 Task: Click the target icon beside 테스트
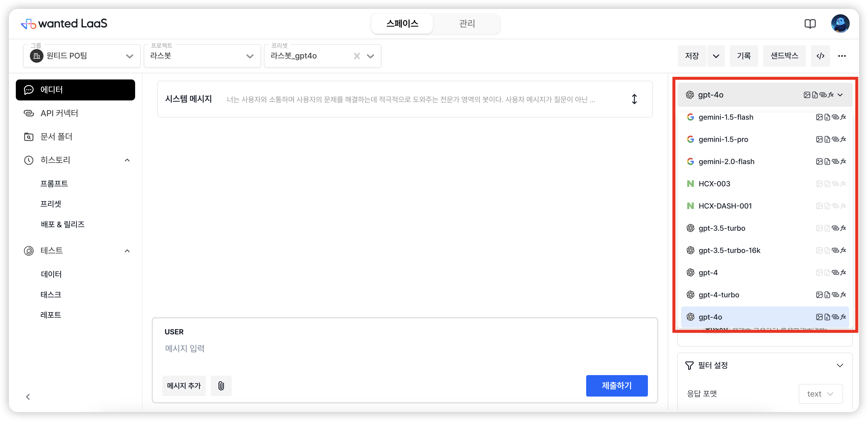click(29, 251)
